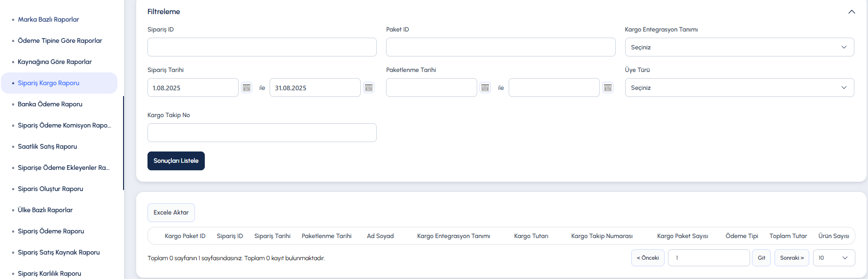Open Siparişe Ödeme Ekleyenler Raporu

63,167
